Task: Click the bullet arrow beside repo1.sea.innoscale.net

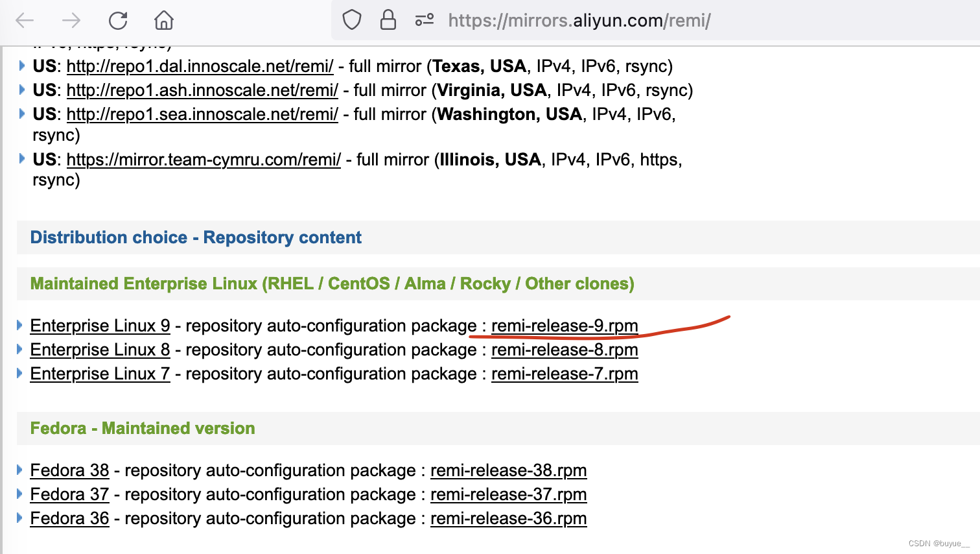Action: [x=22, y=114]
